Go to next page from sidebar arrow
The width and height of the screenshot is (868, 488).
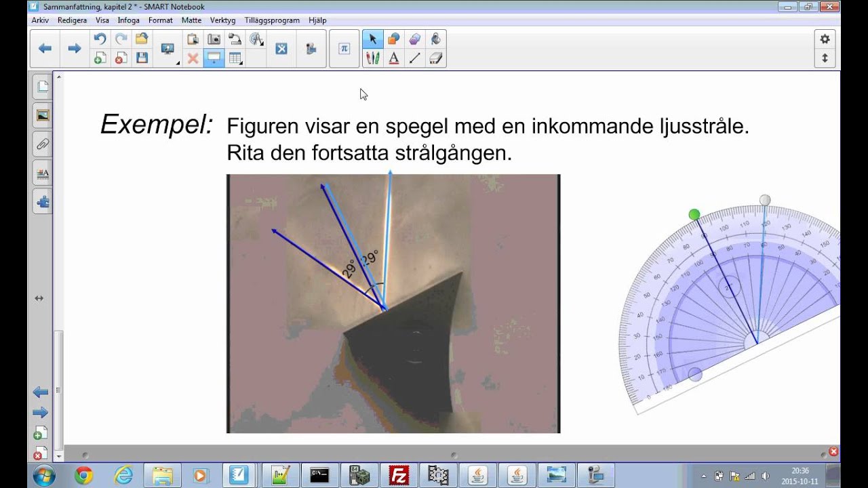[x=40, y=412]
